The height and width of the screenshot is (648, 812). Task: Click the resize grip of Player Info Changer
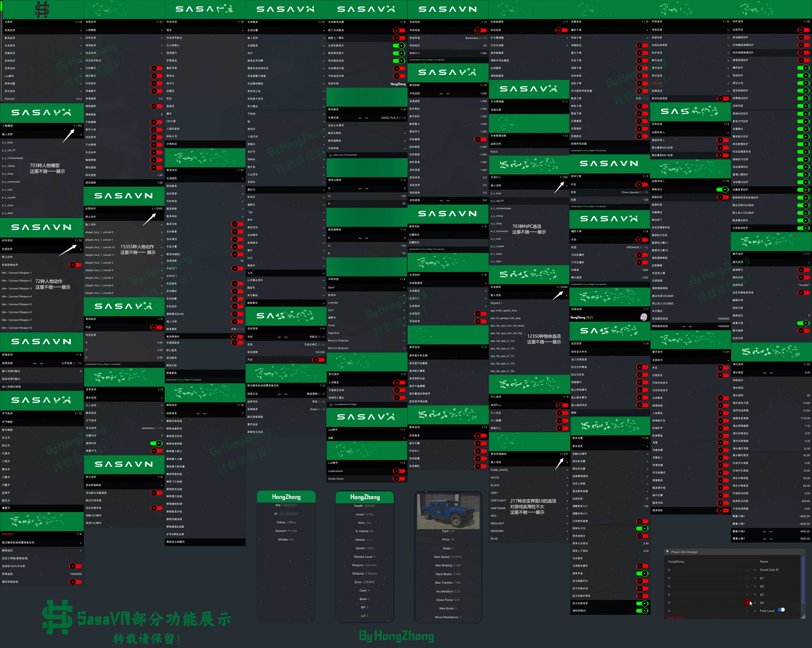[x=803, y=616]
